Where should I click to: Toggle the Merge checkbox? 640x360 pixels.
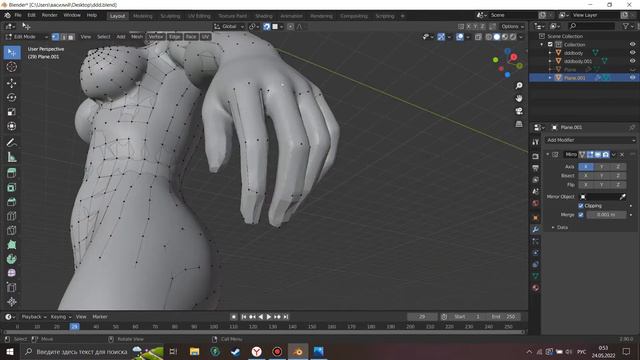pos(581,215)
